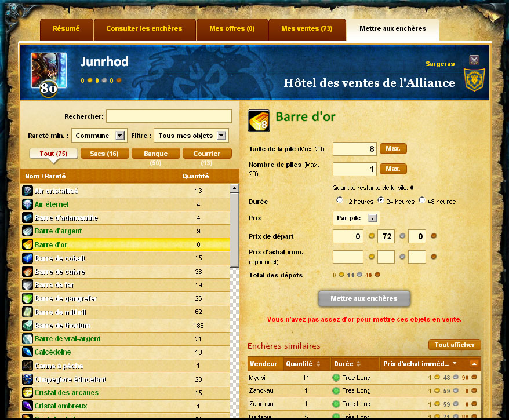Click the Cristal ombreux item icon
Viewport: 509px width, 420px height.
27,406
